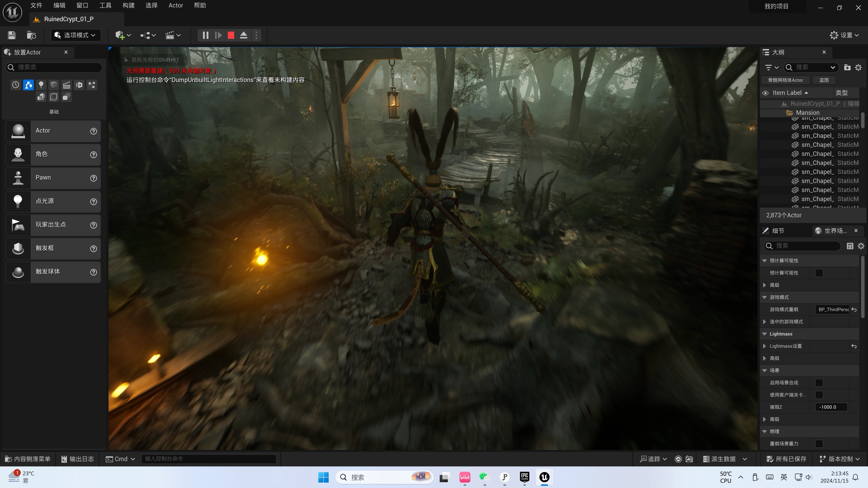Create new folder in outliner

coord(847,67)
